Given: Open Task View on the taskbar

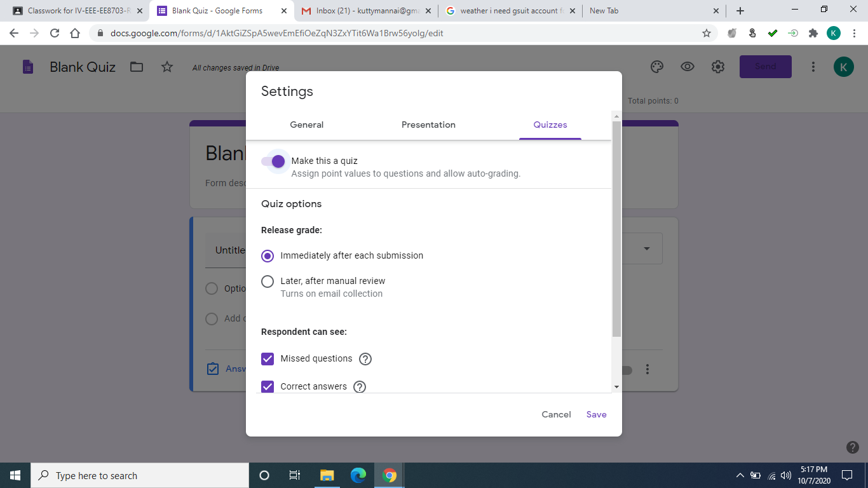Looking at the screenshot, I should pyautogui.click(x=295, y=475).
